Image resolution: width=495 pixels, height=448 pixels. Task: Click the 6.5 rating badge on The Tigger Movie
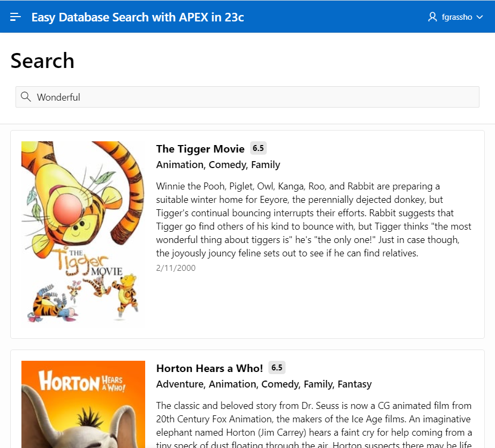tap(258, 148)
